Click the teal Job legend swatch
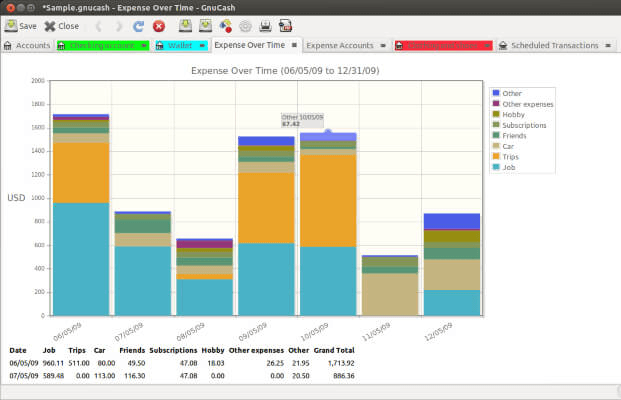 (x=496, y=167)
